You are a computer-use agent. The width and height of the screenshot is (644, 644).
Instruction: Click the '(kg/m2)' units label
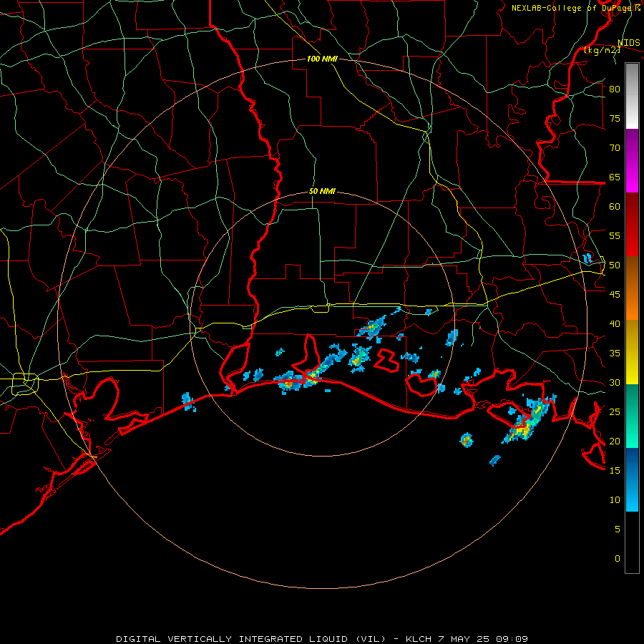point(602,50)
